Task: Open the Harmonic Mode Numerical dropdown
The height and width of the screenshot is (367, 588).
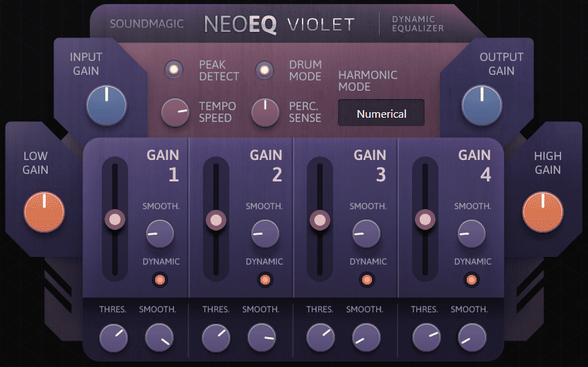Action: (381, 113)
